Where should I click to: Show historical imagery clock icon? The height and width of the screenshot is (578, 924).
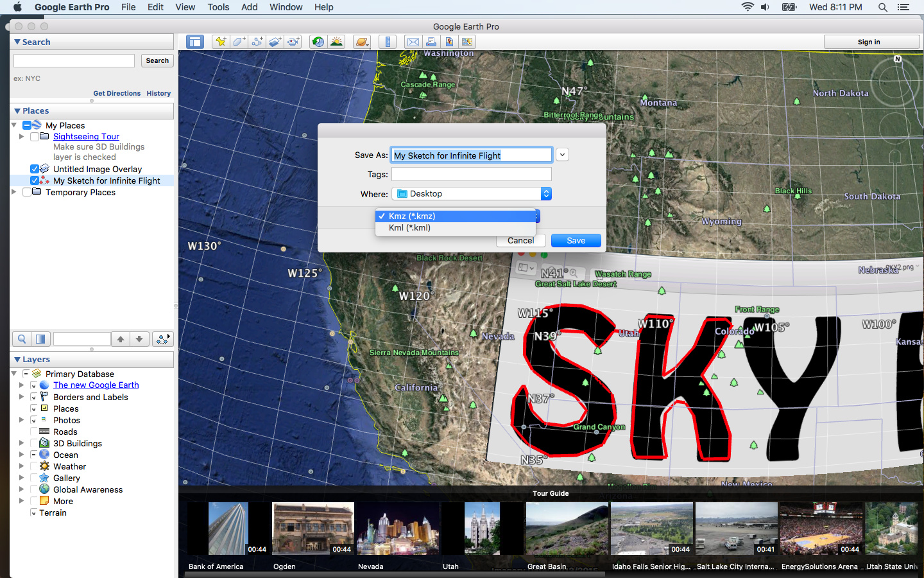pos(318,42)
